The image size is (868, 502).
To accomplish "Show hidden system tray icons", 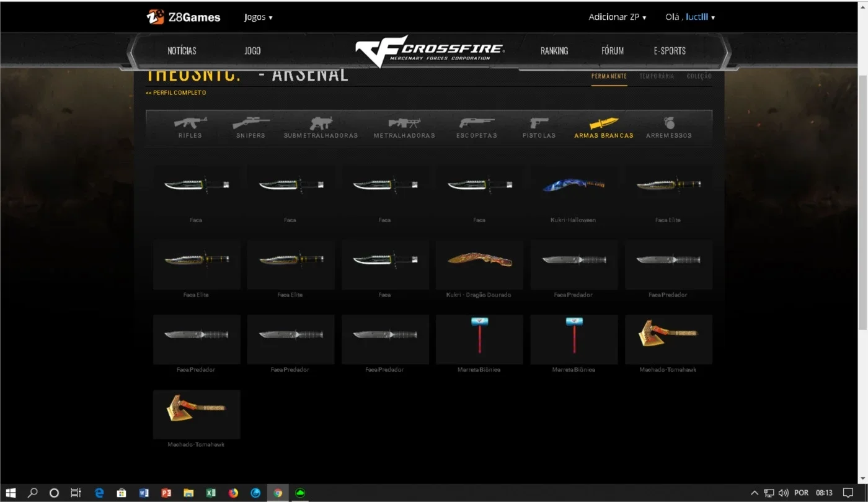I will (755, 493).
